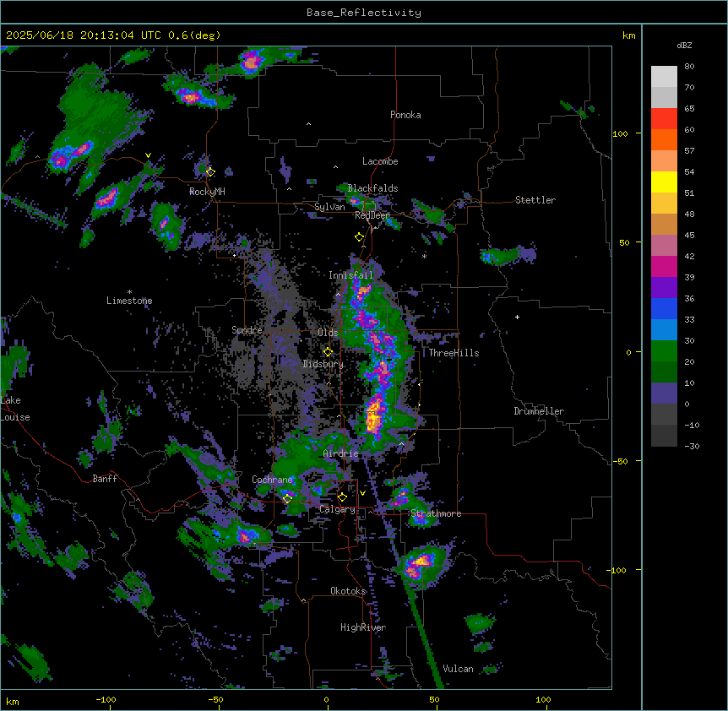Click the Cochrane map label
The image size is (728, 711).
click(273, 480)
